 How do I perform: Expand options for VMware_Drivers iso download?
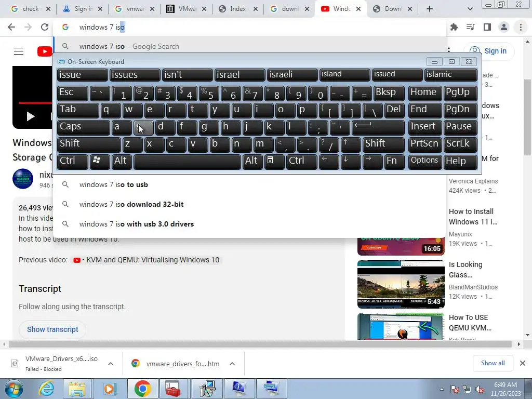pyautogui.click(x=111, y=364)
